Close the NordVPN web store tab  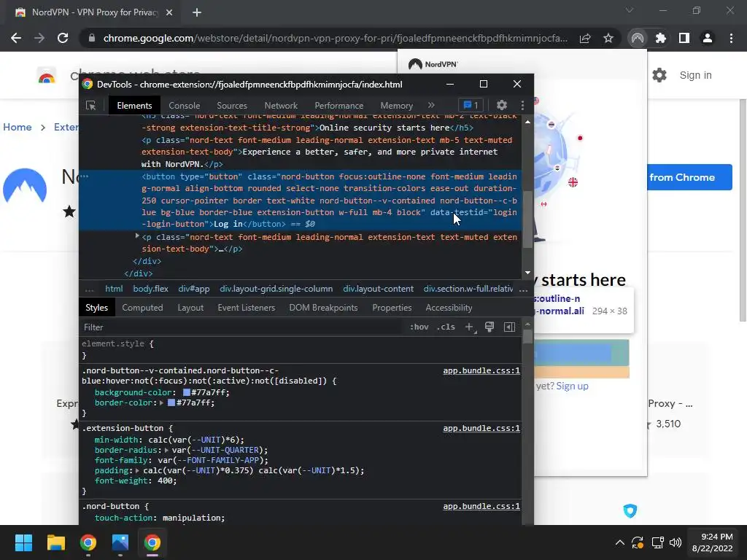point(169,12)
